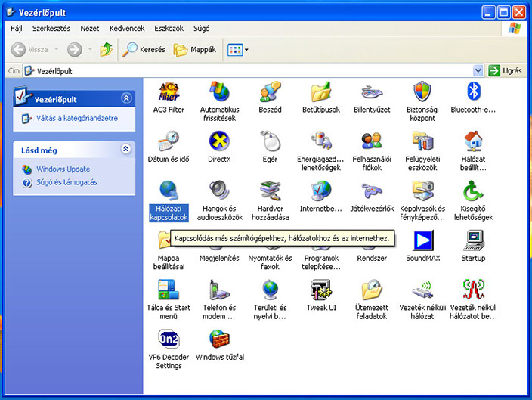Open Dátum és idő icon
Image resolution: width=532 pixels, height=400 pixels.
pyautogui.click(x=169, y=141)
